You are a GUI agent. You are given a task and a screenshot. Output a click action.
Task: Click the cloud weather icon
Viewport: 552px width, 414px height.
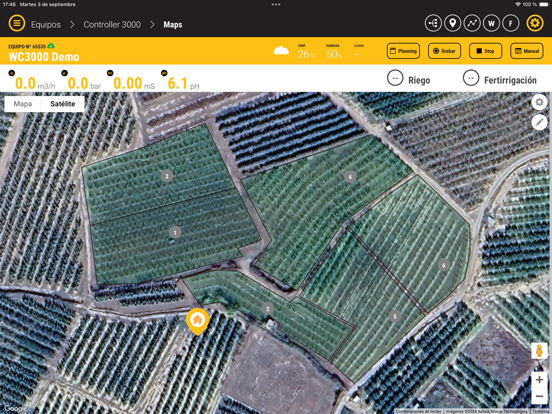tap(281, 51)
